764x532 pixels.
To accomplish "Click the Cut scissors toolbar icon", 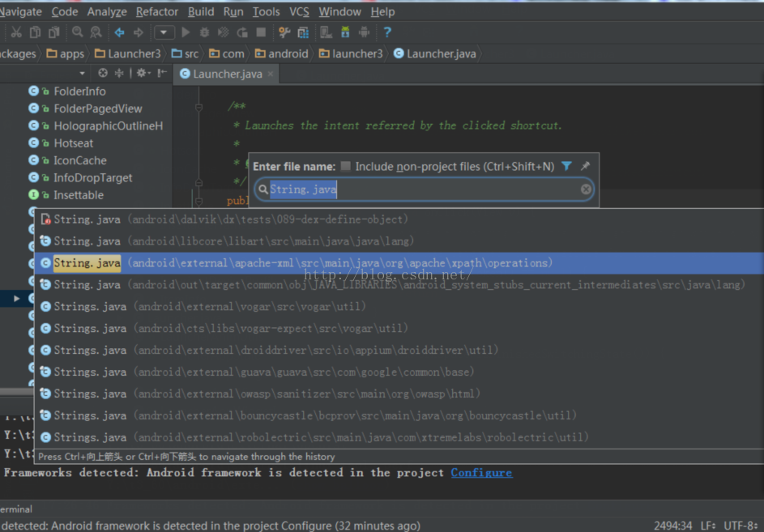I will coord(15,32).
